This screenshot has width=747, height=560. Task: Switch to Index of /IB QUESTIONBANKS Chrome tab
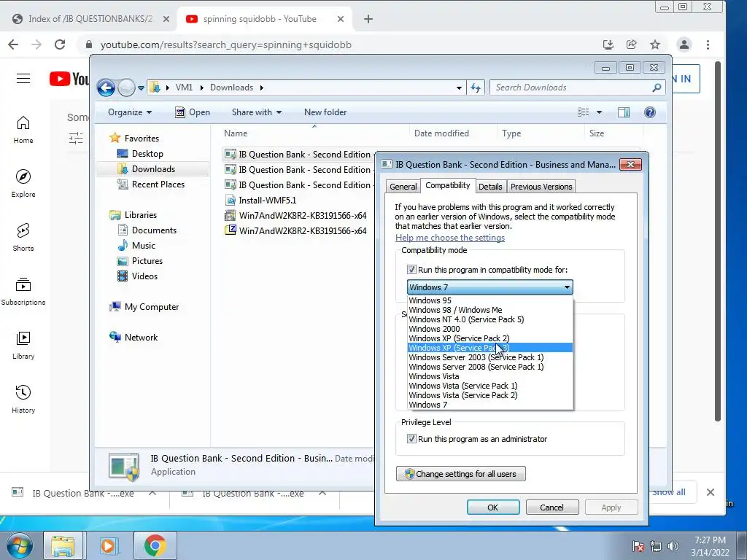tap(90, 19)
